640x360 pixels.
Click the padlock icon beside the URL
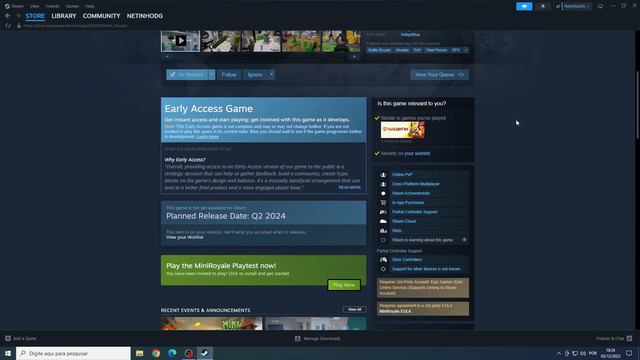19,26
